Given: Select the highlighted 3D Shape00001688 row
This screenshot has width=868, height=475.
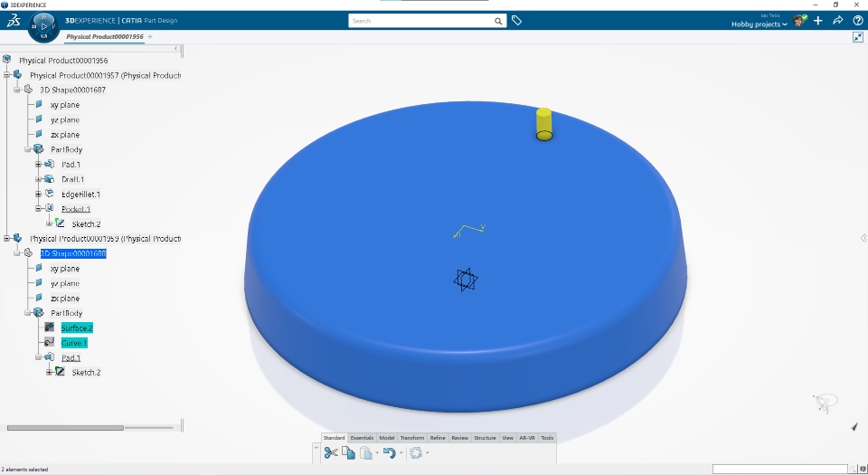Looking at the screenshot, I should pyautogui.click(x=73, y=253).
